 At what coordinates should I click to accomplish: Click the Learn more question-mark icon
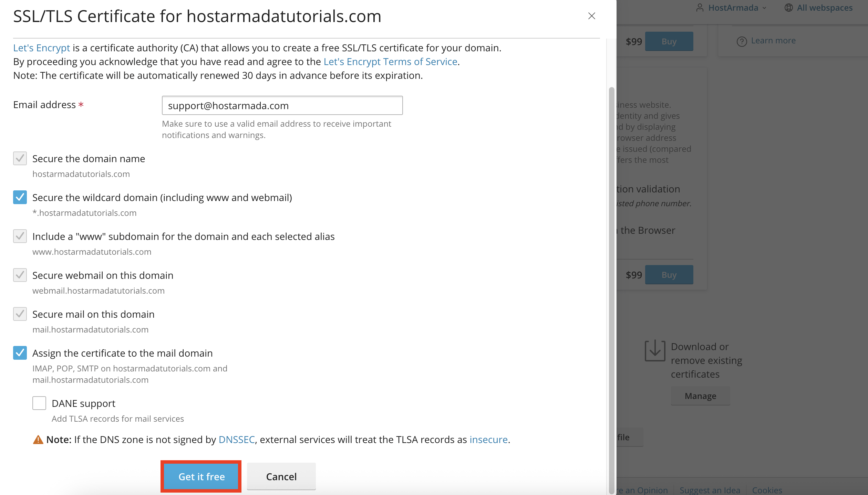(x=742, y=41)
